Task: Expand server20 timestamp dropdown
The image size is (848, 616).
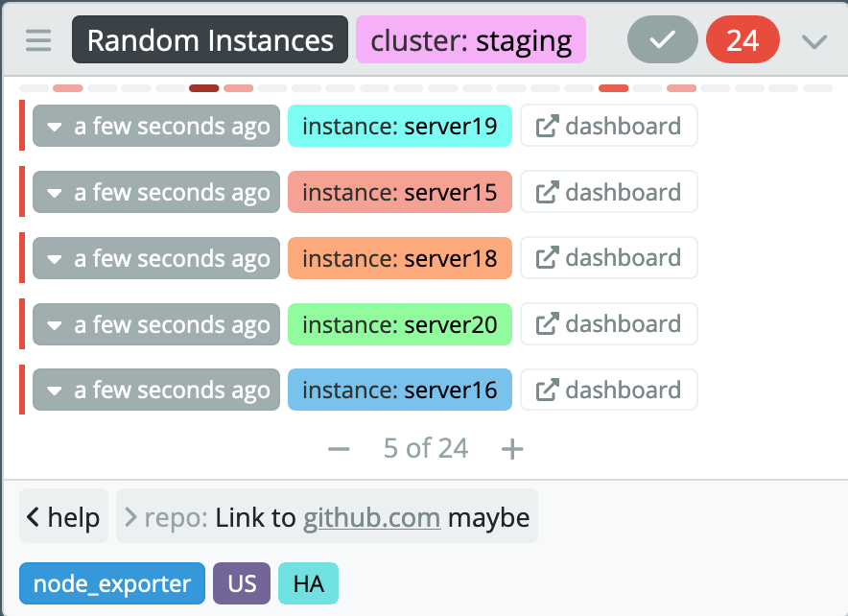Action: coord(55,324)
